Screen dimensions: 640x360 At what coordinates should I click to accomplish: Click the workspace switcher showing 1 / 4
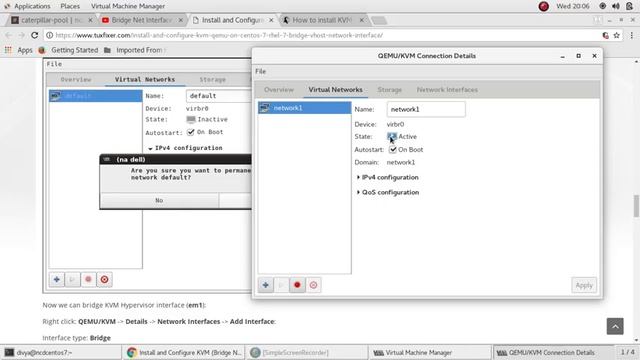(x=627, y=352)
